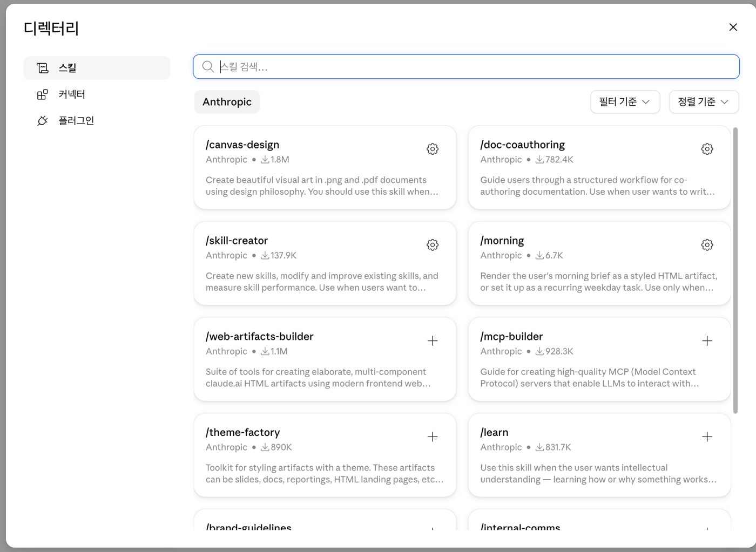Open the /morning skill title

(502, 241)
